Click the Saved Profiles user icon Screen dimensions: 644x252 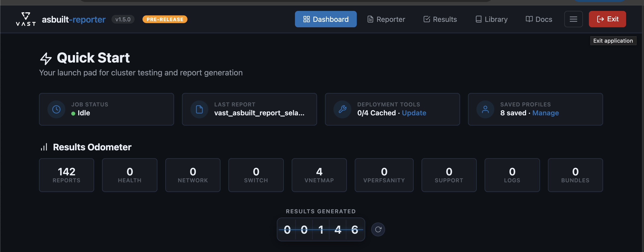tap(485, 109)
